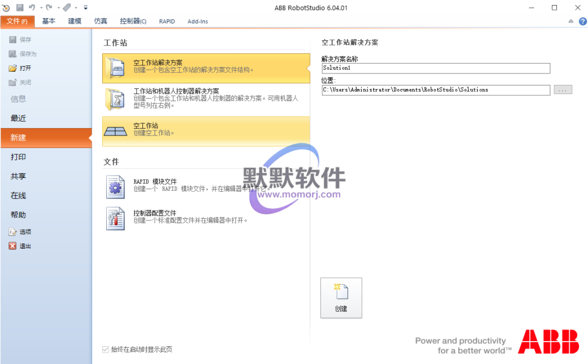Click 关闭 in the file sidebar
This screenshot has height=364, width=588.
tap(20, 83)
